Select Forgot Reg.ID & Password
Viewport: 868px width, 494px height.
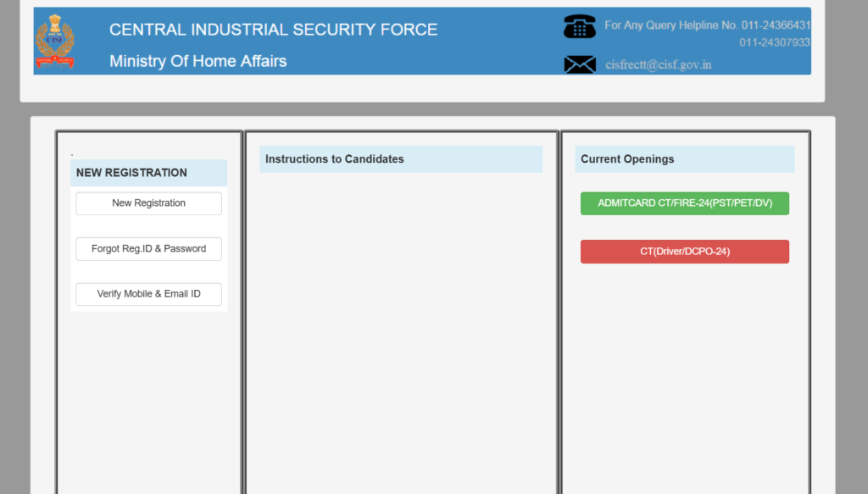(149, 249)
